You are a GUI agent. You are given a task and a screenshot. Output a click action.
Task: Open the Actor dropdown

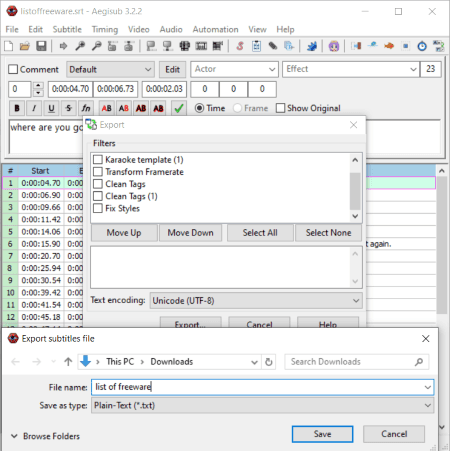tap(234, 69)
